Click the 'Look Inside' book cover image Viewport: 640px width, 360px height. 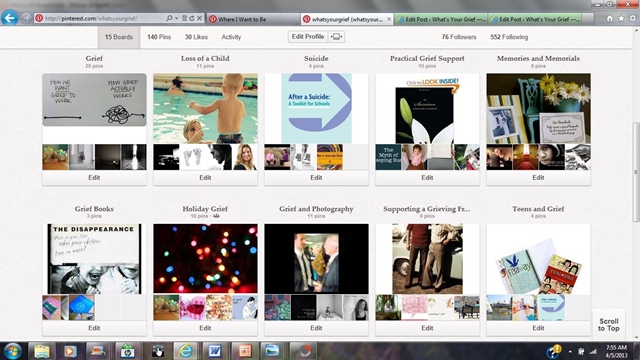point(427,109)
